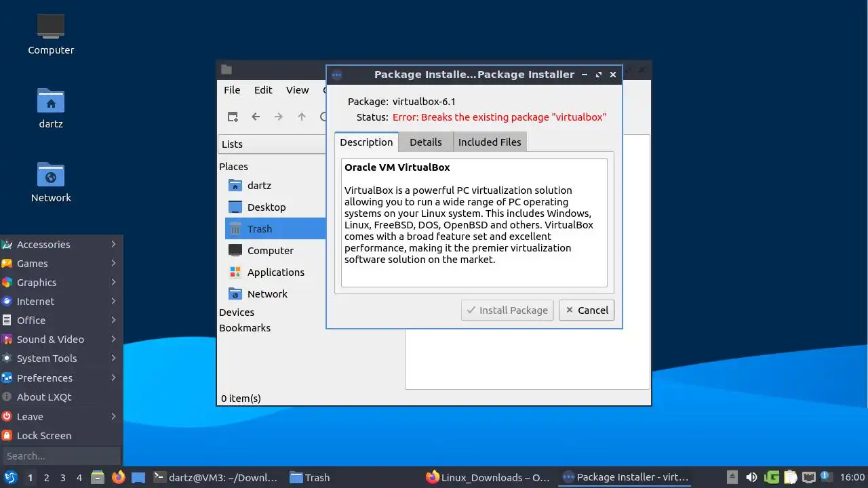Expand the Graphics submenu
Image resolution: width=868 pixels, height=488 pixels.
coord(61,282)
